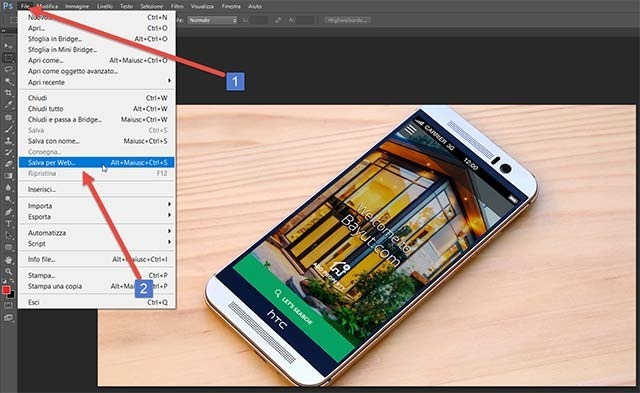The width and height of the screenshot is (640, 393).
Task: Open the Modifica menu
Action: click(x=47, y=7)
